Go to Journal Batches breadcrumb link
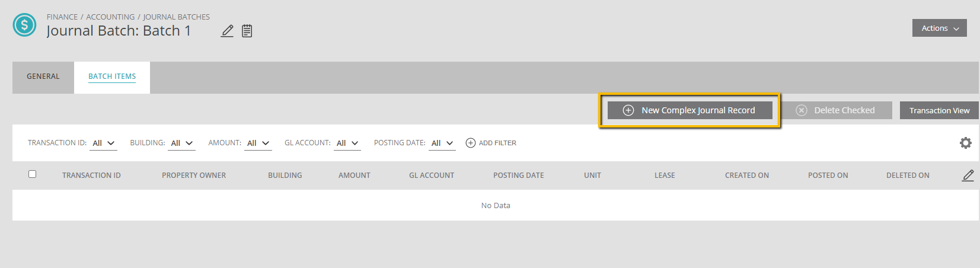980x268 pixels. click(x=177, y=17)
